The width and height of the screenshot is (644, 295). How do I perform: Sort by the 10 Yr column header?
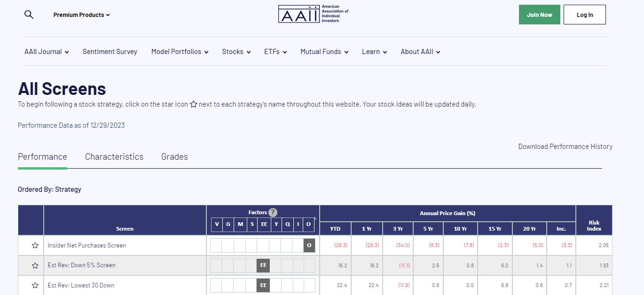pyautogui.click(x=461, y=229)
